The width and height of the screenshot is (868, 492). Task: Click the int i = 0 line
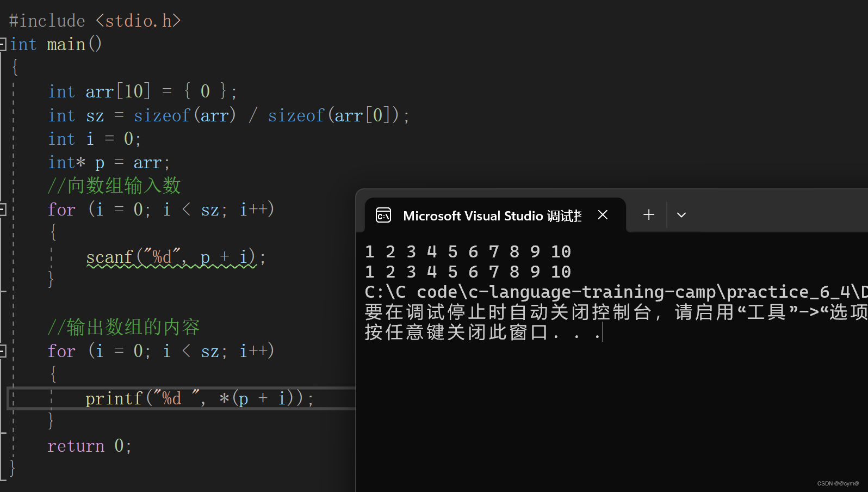coord(95,139)
